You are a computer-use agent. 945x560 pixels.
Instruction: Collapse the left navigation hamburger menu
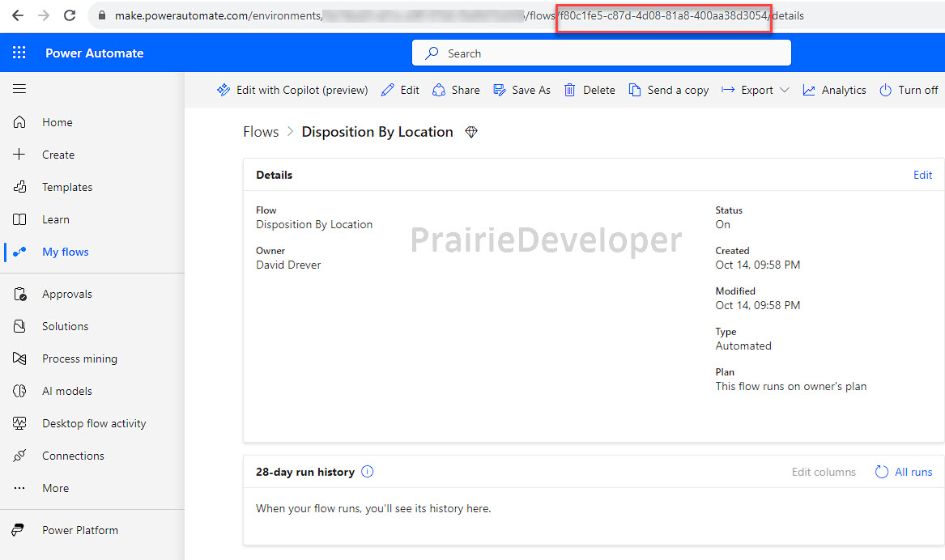coord(19,89)
